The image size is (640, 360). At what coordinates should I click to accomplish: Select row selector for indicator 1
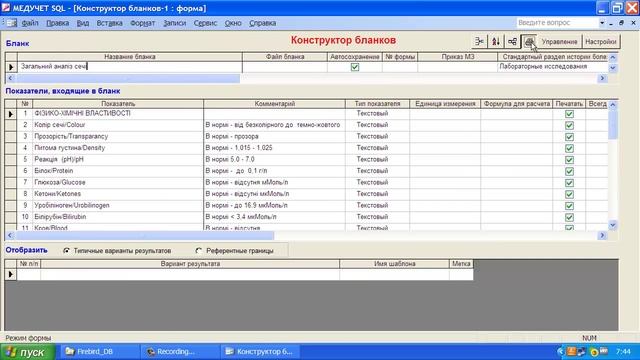tap(11, 114)
